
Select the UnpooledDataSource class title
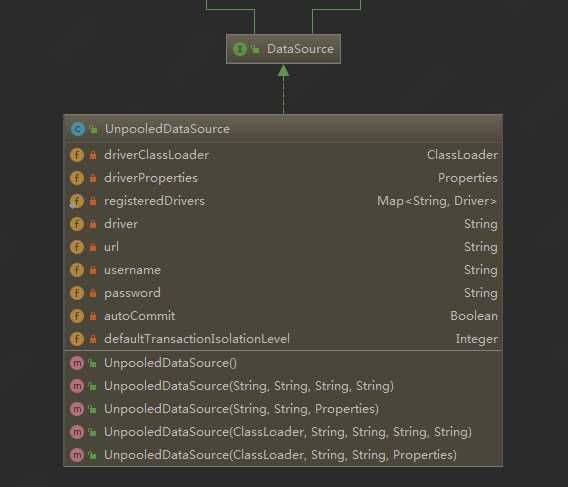[x=167, y=129]
